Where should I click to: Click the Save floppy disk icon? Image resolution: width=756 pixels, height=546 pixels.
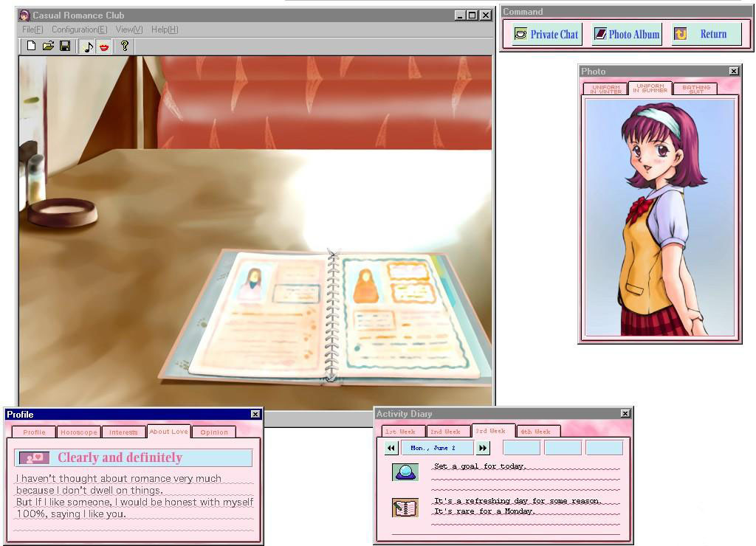point(65,46)
